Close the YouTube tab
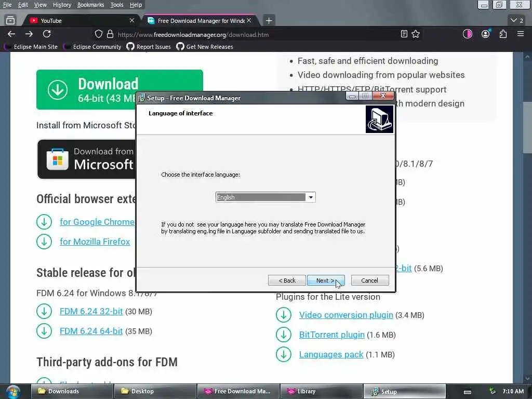The width and height of the screenshot is (532, 399). (132, 21)
